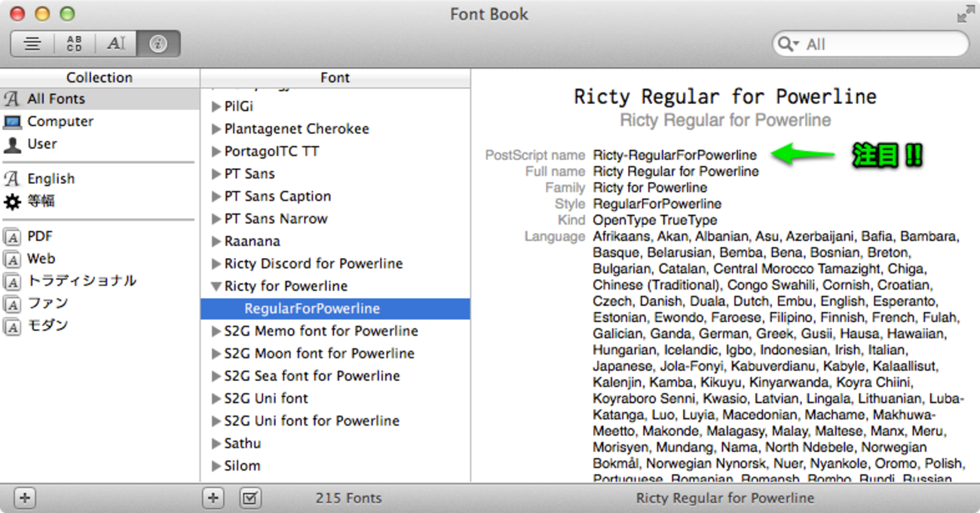Click the Font Book window title
This screenshot has width=980, height=513.
click(489, 14)
